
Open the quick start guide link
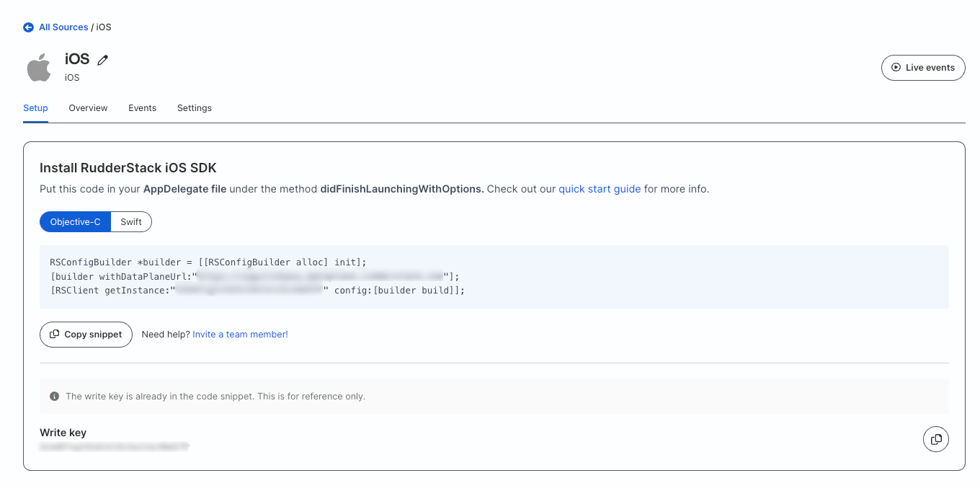click(600, 189)
